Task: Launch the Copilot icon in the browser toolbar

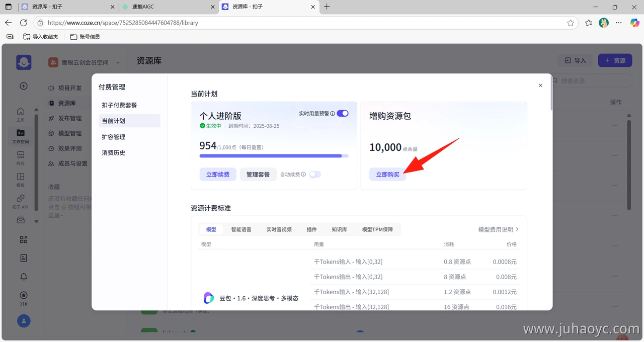Action: click(x=634, y=23)
